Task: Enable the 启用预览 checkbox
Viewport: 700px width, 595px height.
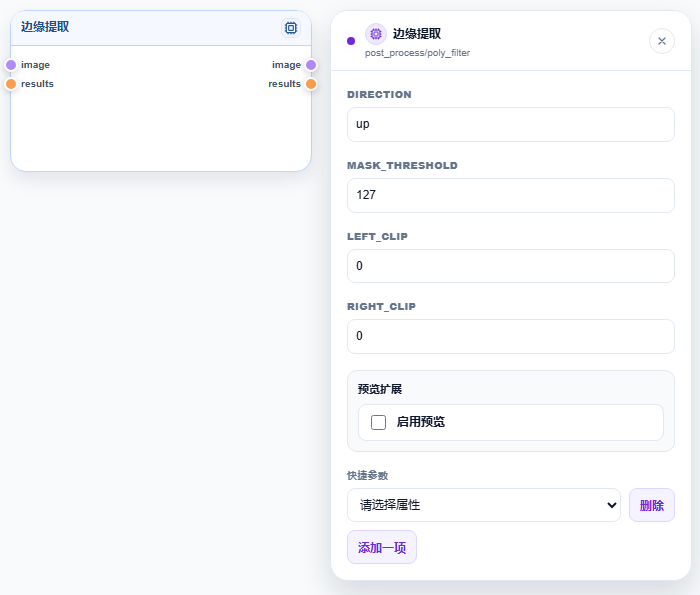Action: click(379, 422)
